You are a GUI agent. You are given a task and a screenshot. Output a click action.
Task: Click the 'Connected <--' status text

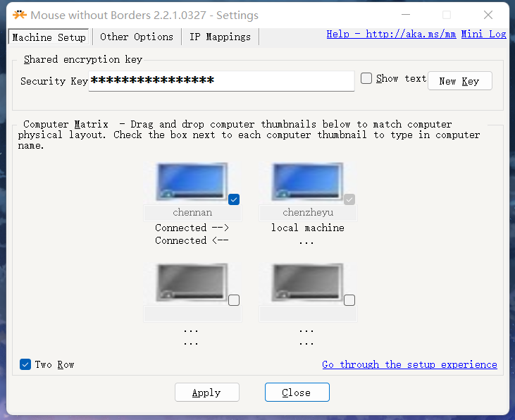point(192,240)
